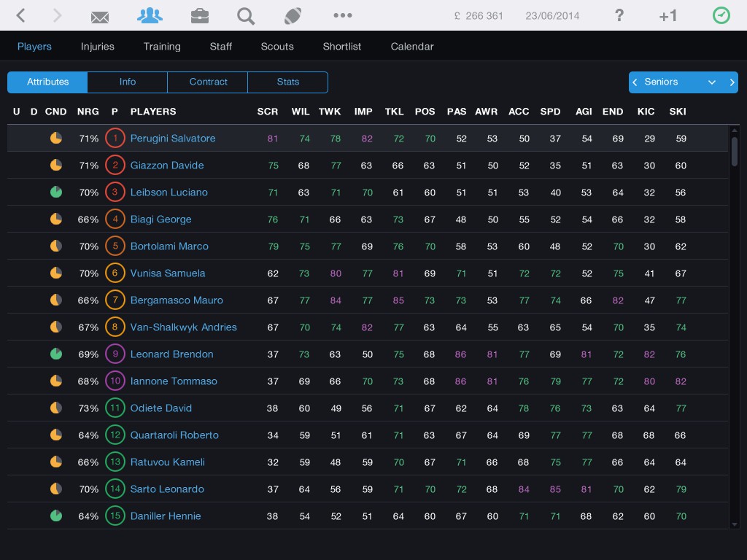Switch to the Stats view segment
This screenshot has height=560, width=747.
288,82
